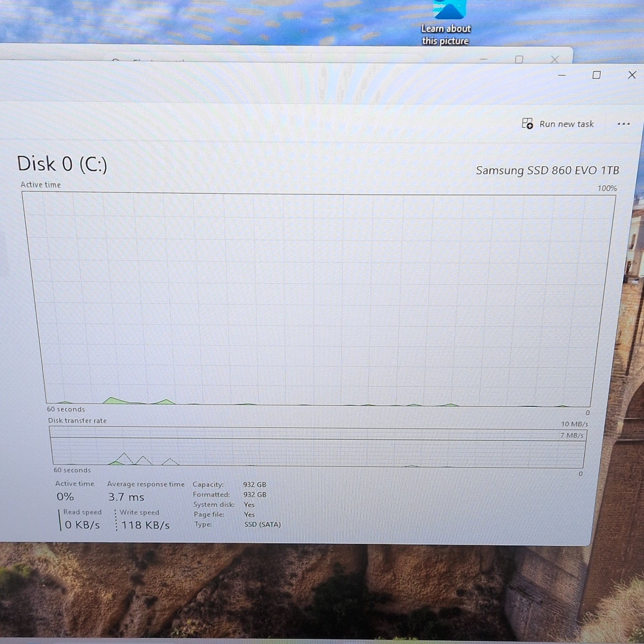Viewport: 644px width, 644px height.
Task: Click the Write speed 118 KB/s value
Action: 145,525
